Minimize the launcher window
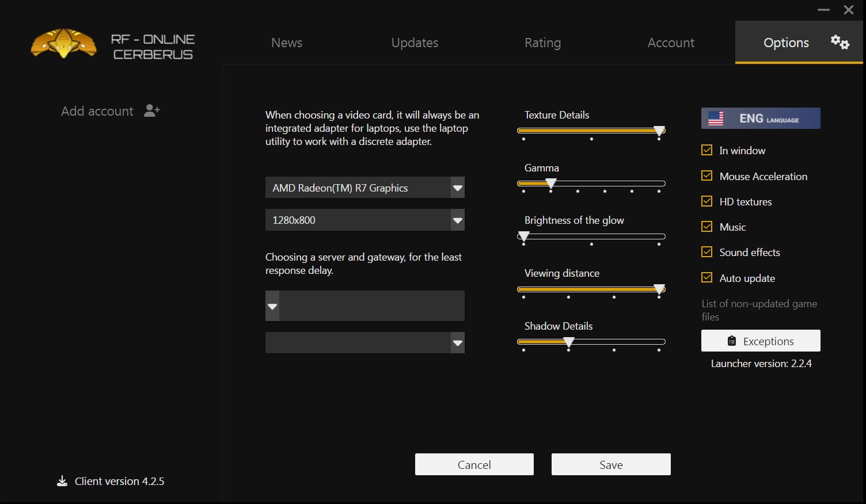Viewport: 866px width, 504px height. coord(823,10)
